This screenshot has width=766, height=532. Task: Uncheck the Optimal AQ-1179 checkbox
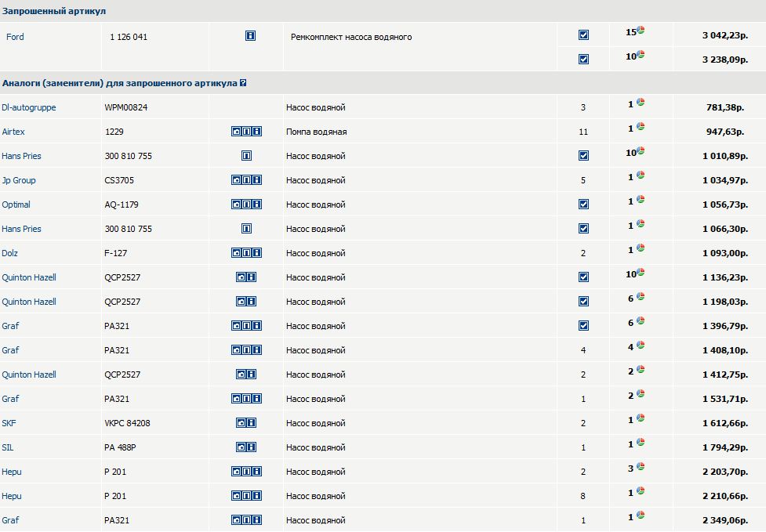[583, 204]
